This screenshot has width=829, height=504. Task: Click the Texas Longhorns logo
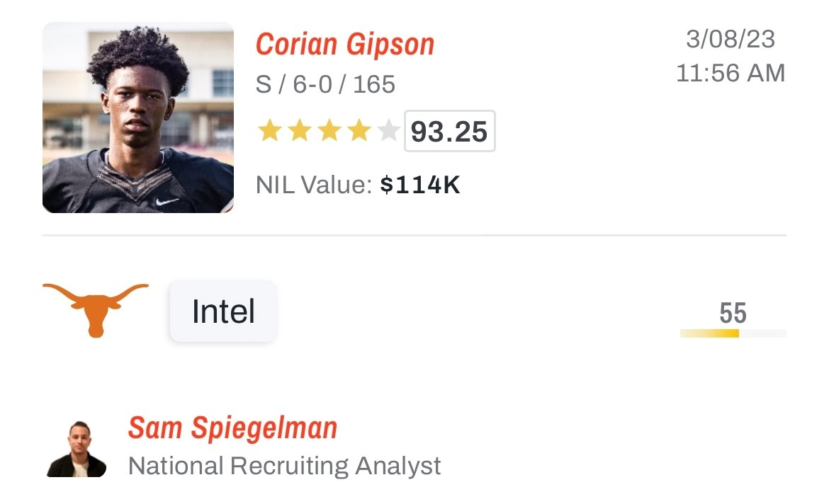click(x=96, y=311)
